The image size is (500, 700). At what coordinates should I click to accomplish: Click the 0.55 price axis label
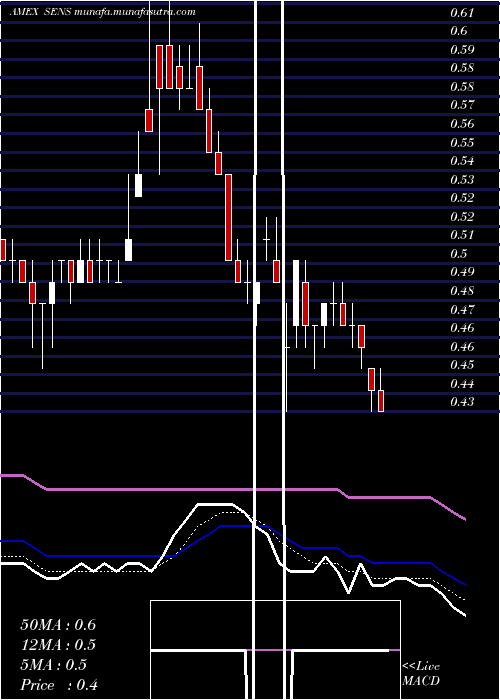click(x=462, y=143)
